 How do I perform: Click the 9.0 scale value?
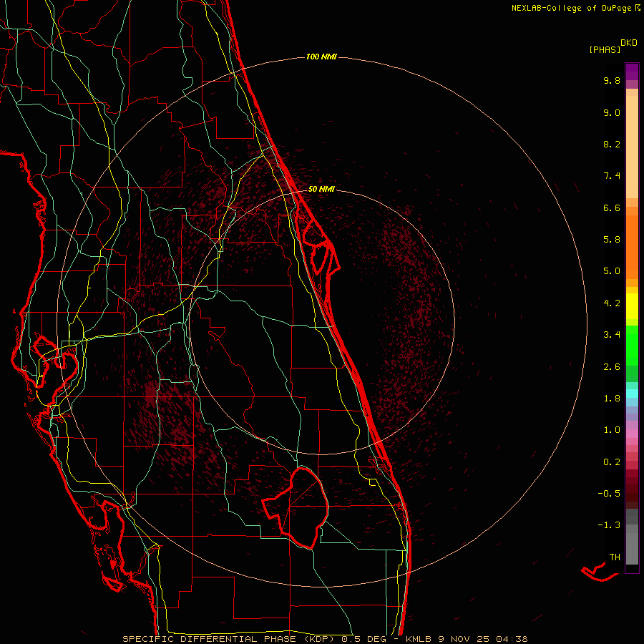[x=612, y=112]
